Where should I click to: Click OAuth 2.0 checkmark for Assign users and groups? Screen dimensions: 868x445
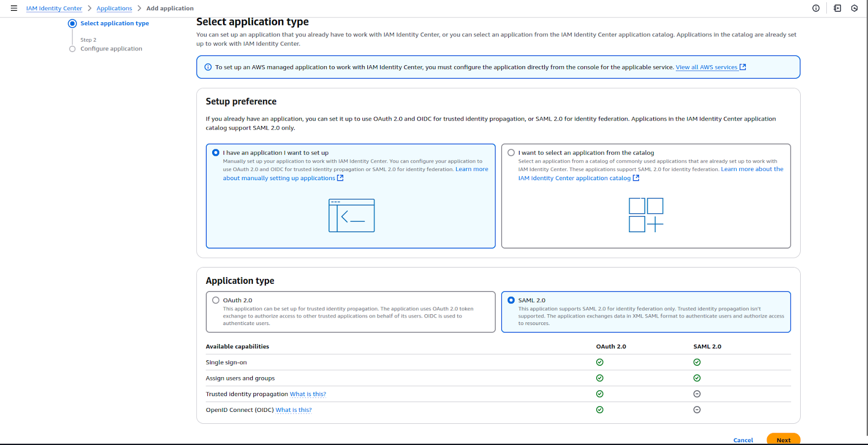[599, 378]
